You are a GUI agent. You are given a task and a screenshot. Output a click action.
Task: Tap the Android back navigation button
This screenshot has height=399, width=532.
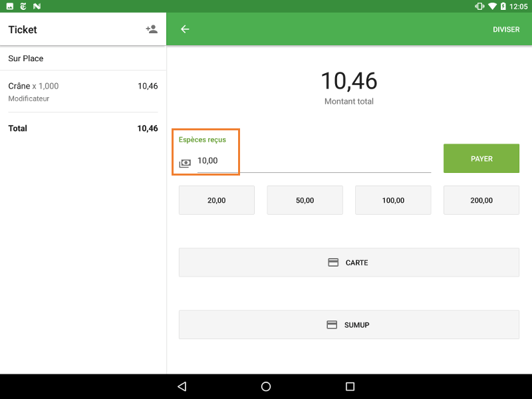[182, 386]
